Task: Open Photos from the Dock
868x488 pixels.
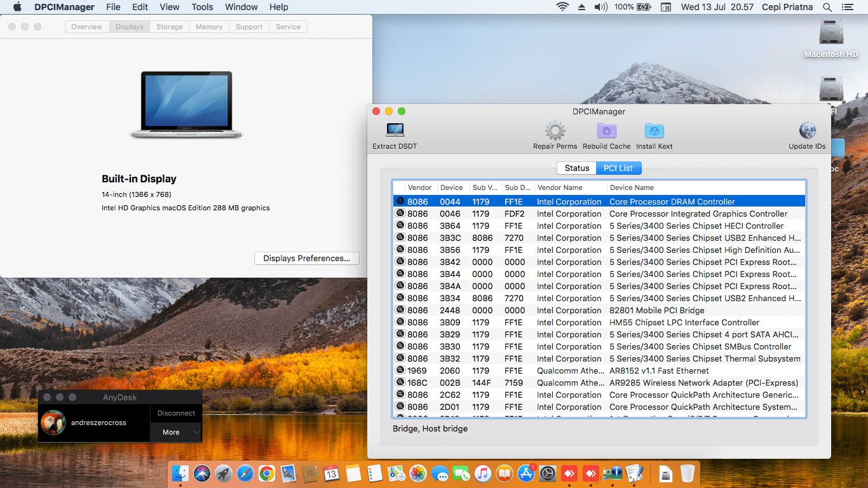Action: pyautogui.click(x=417, y=473)
